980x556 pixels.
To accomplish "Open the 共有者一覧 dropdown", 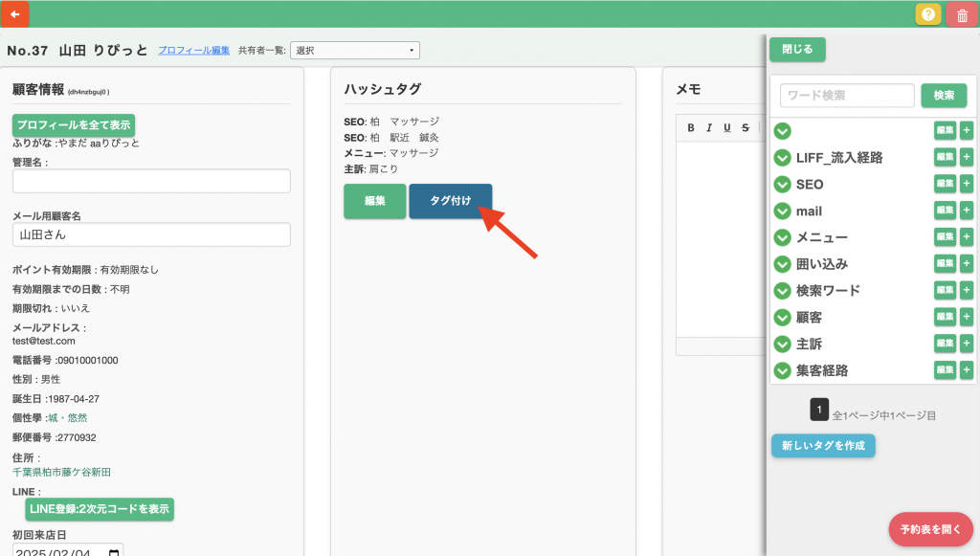I will [354, 50].
